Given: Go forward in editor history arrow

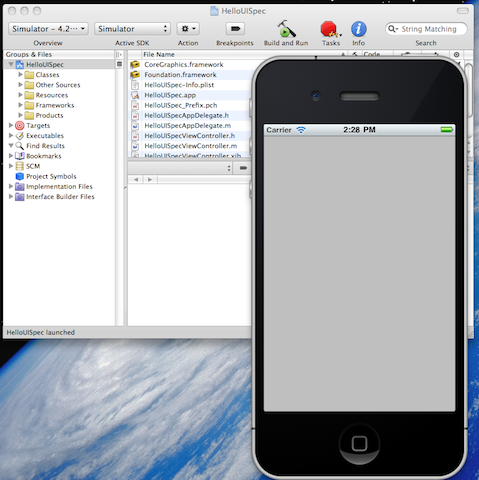Looking at the screenshot, I should pyautogui.click(x=150, y=179).
